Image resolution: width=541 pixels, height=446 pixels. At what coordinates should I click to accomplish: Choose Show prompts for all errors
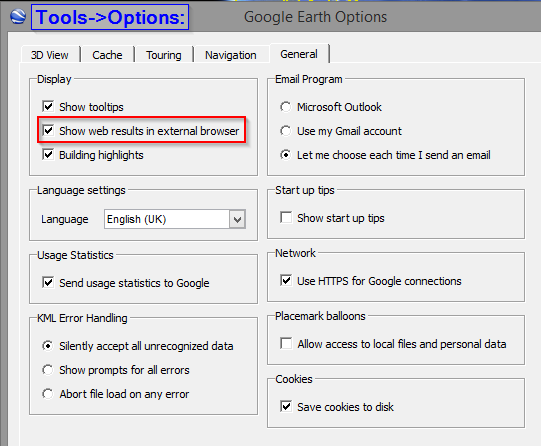coord(48,370)
